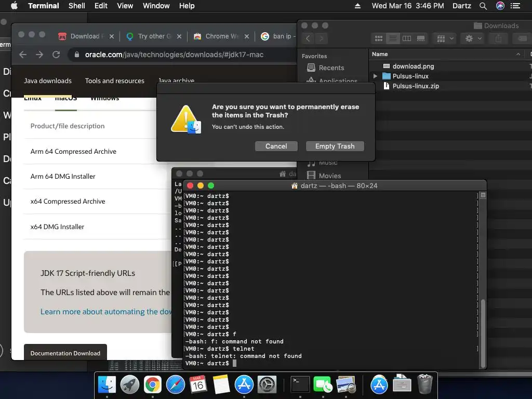Click Documentation Download button on Oracle page
The image size is (532, 399).
pyautogui.click(x=65, y=352)
